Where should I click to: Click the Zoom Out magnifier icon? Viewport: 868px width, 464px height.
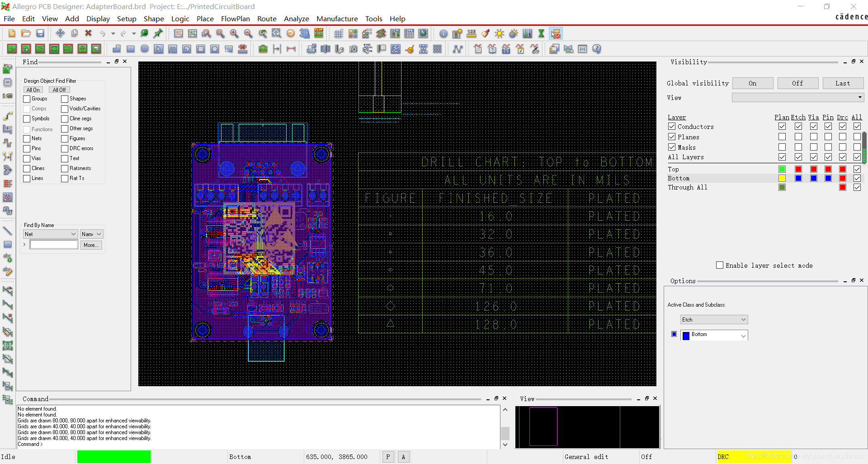(x=248, y=33)
